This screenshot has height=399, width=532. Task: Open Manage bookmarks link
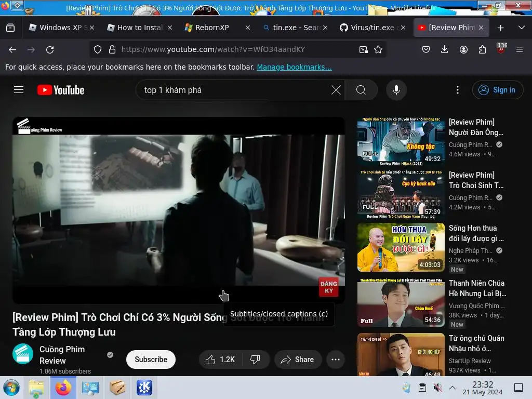tap(294, 67)
